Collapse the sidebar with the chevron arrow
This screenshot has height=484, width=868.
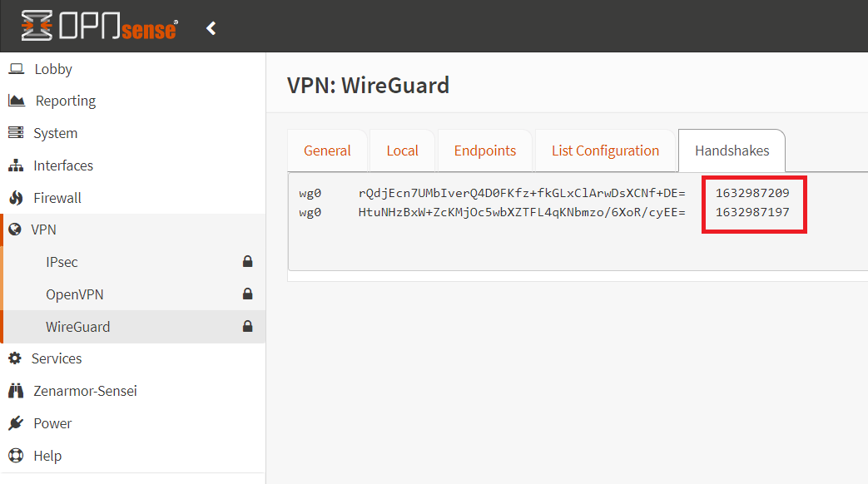click(211, 27)
